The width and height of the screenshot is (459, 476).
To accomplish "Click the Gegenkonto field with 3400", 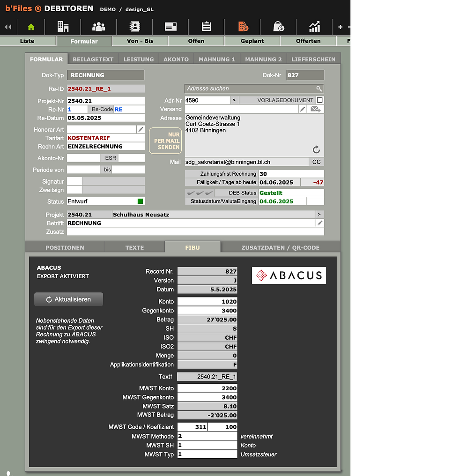I will point(207,311).
